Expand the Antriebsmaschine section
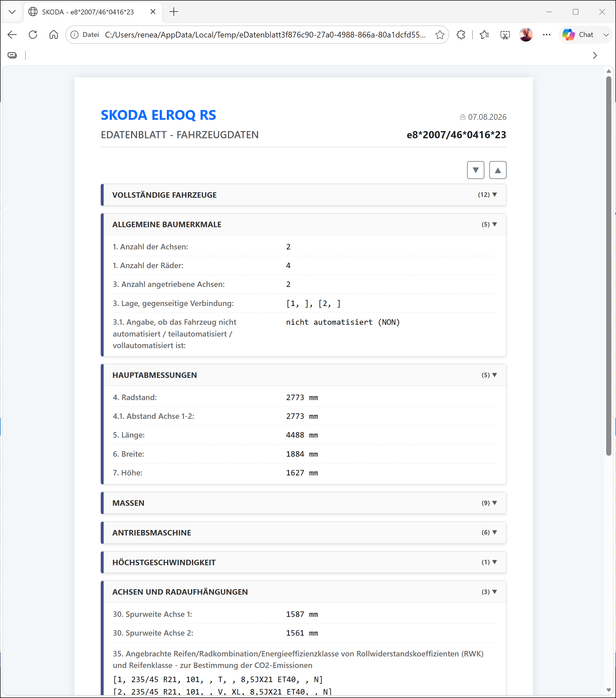 pyautogui.click(x=304, y=533)
